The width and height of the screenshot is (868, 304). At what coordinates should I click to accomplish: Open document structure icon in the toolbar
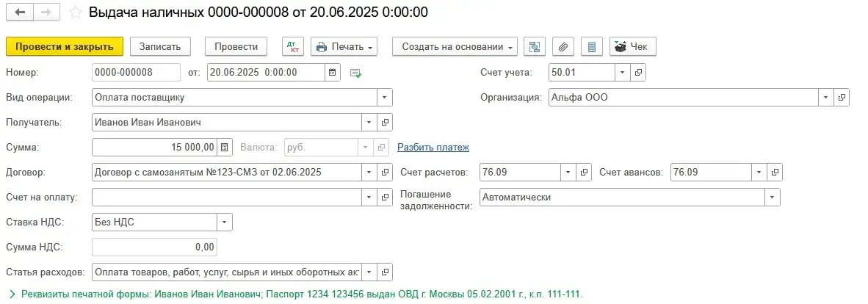(x=535, y=47)
